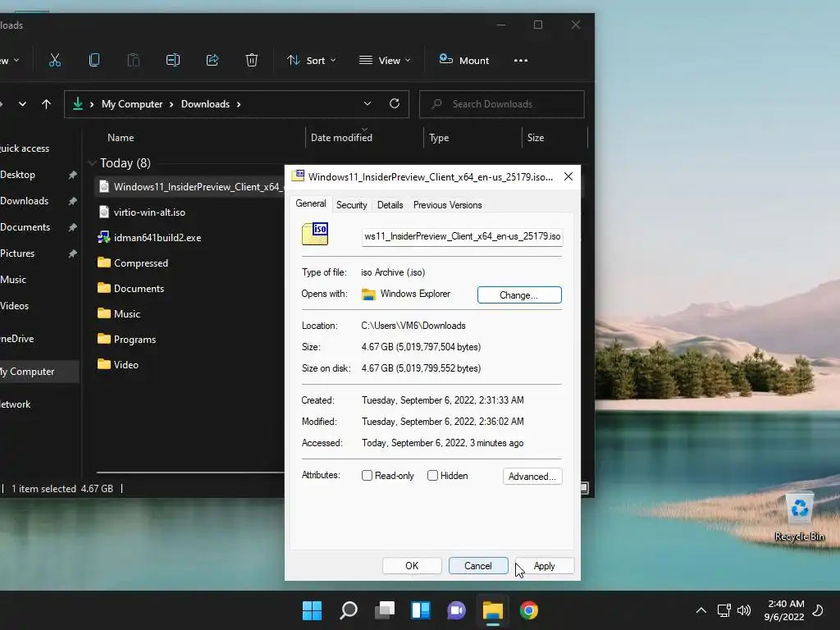Switch to the Details tab in Properties

[390, 204]
